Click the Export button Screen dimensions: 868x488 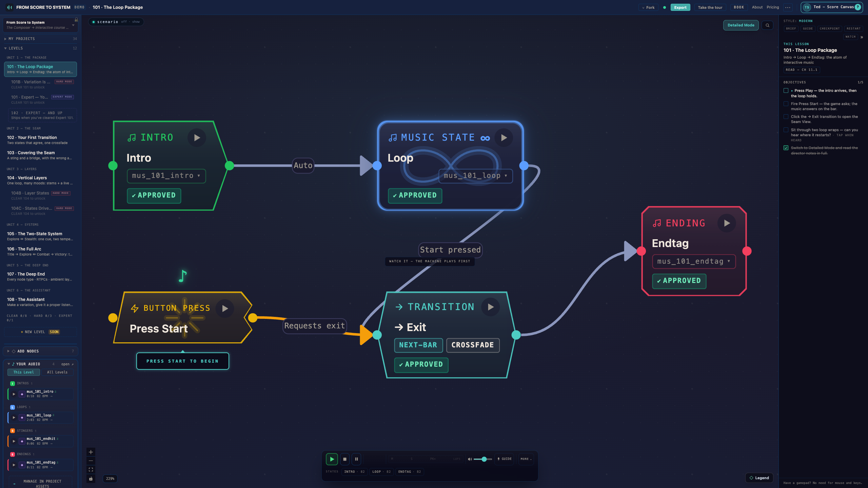[680, 7]
